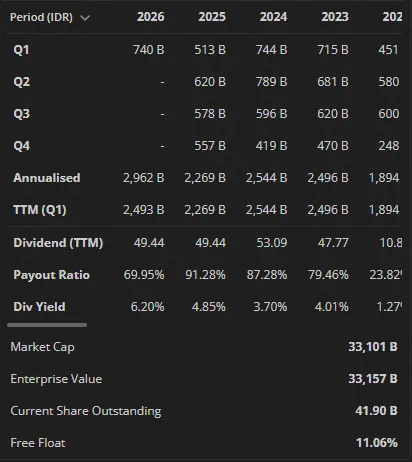Image resolution: width=412 pixels, height=462 pixels.
Task: Click the Period (IDR) label
Action: (x=41, y=17)
